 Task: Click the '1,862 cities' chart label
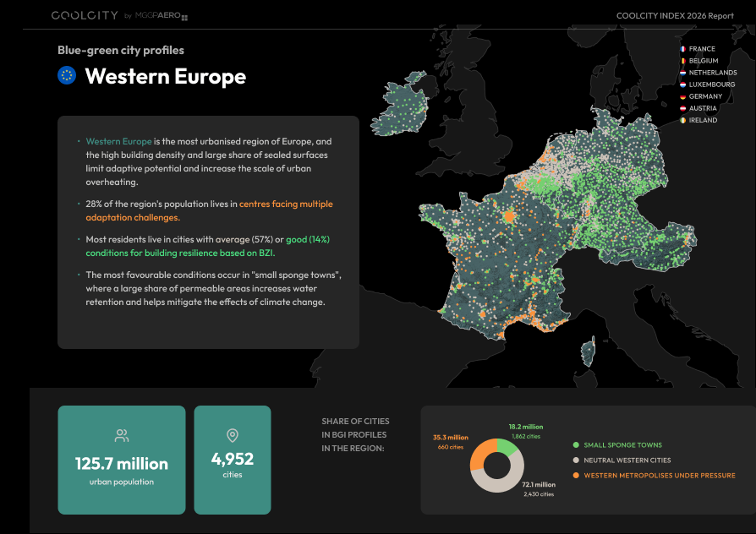tap(526, 436)
